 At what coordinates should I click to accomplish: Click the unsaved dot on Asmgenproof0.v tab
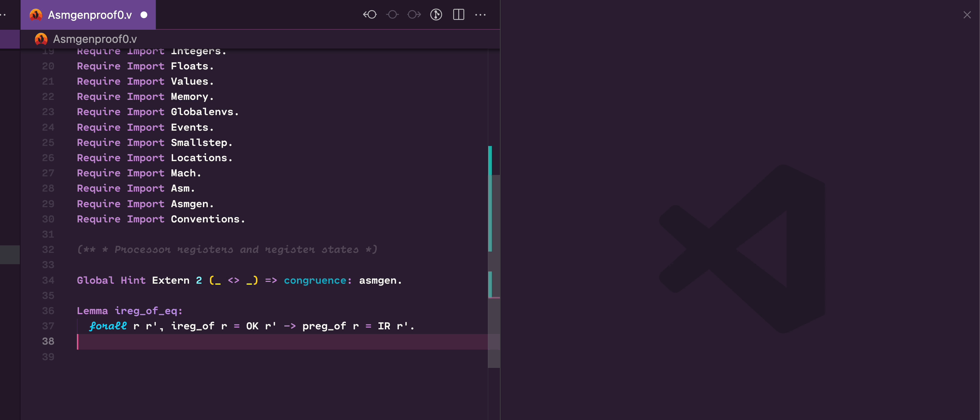click(x=144, y=15)
